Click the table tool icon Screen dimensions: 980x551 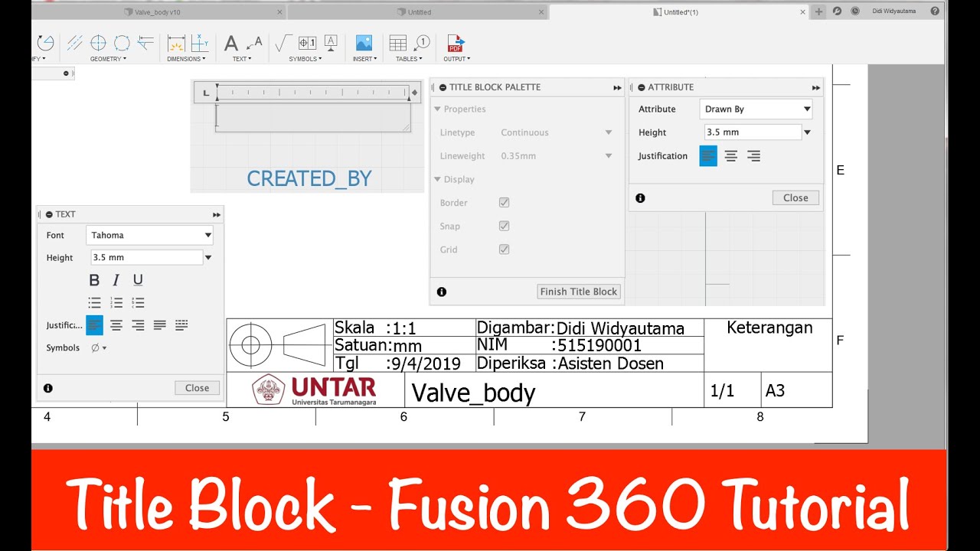(398, 43)
